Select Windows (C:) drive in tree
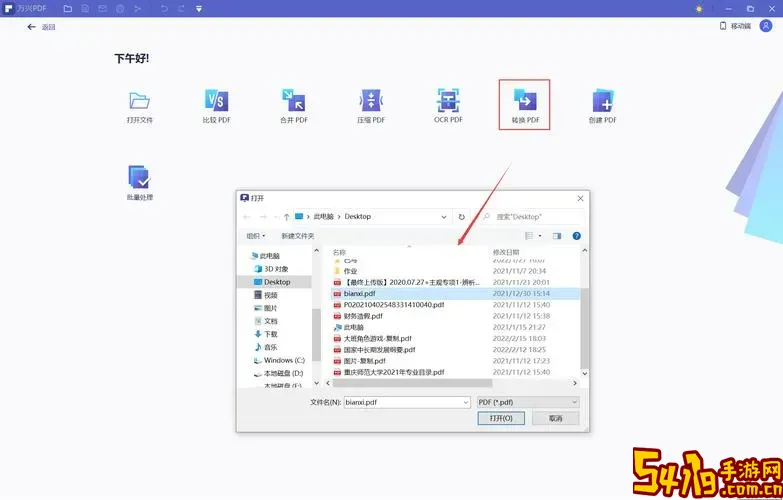This screenshot has height=500, width=783. pos(280,360)
